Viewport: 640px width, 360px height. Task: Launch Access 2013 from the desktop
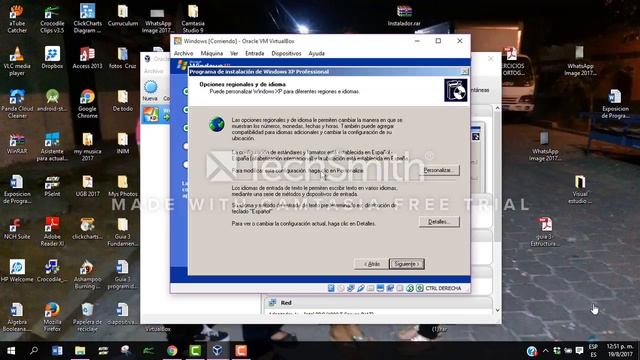(x=87, y=58)
